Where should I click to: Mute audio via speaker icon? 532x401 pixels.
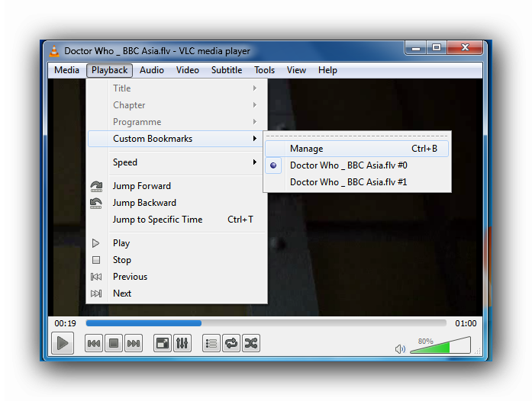pyautogui.click(x=400, y=349)
